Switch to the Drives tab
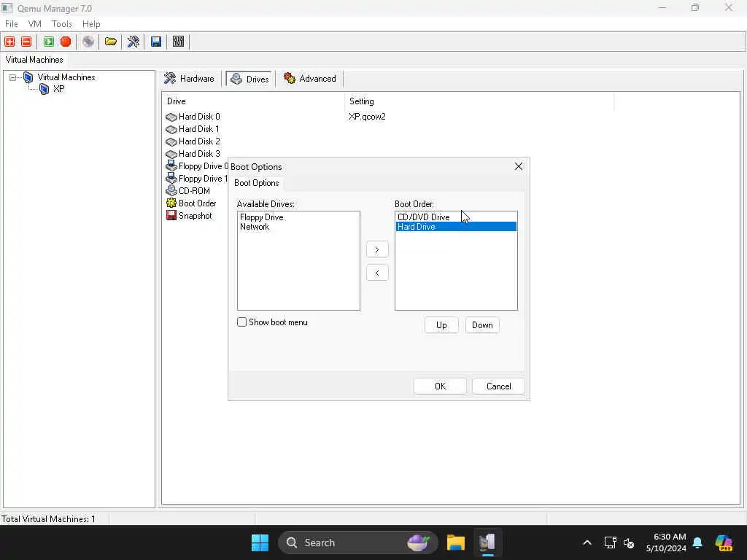The height and width of the screenshot is (560, 747). [x=250, y=79]
